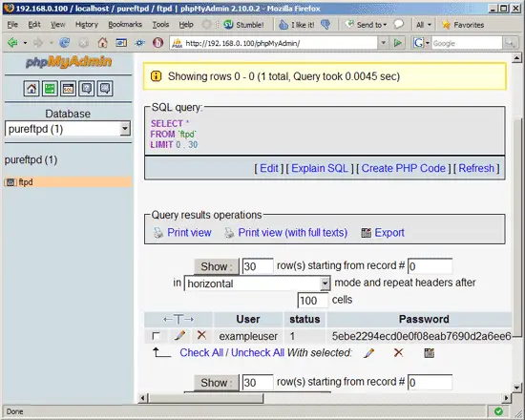
Task: Reload the page with toolbar icon
Action: pos(64,43)
